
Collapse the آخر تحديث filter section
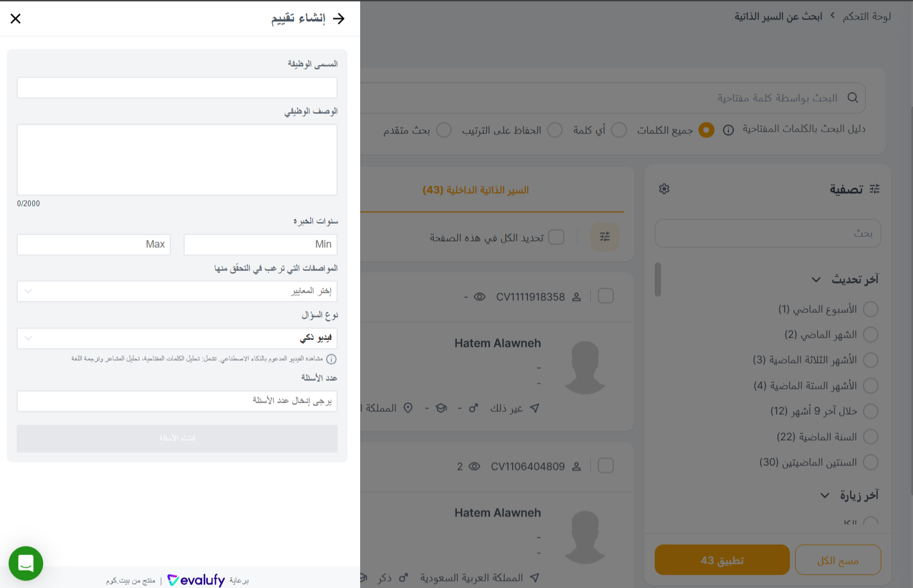pos(816,280)
